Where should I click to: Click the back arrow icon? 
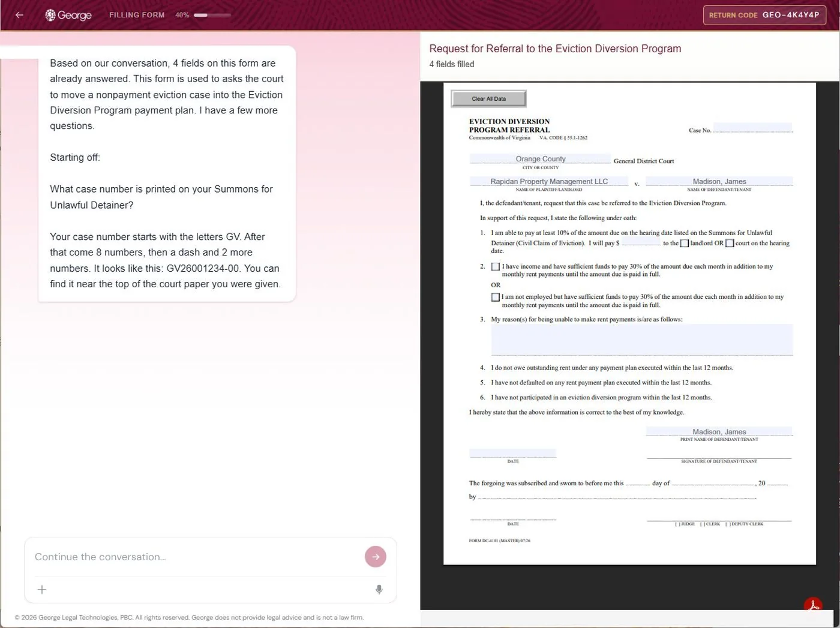19,15
